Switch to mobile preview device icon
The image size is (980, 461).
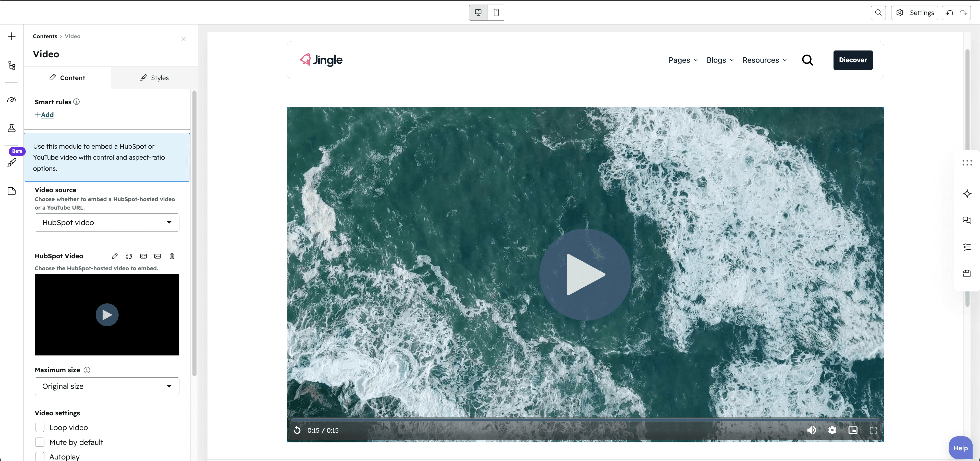pyautogui.click(x=496, y=12)
